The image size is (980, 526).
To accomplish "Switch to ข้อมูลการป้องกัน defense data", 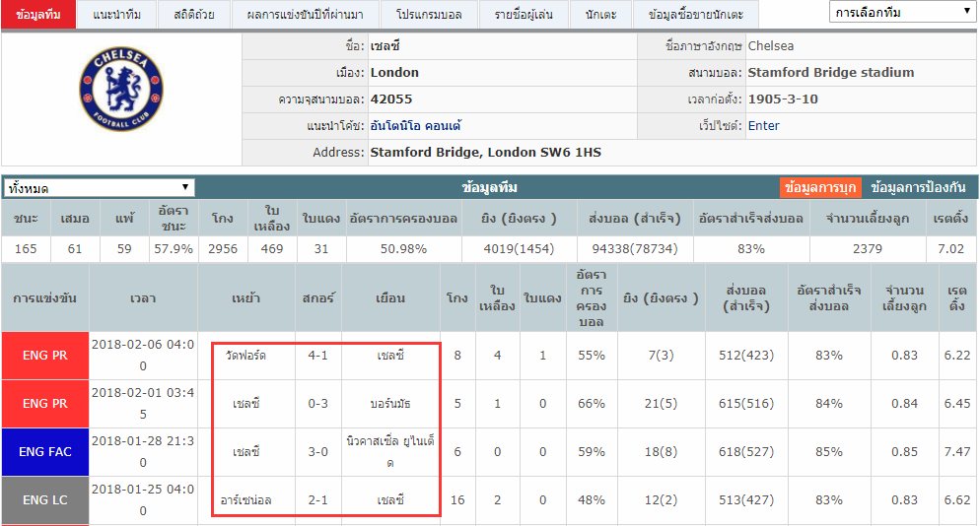I will pos(918,187).
